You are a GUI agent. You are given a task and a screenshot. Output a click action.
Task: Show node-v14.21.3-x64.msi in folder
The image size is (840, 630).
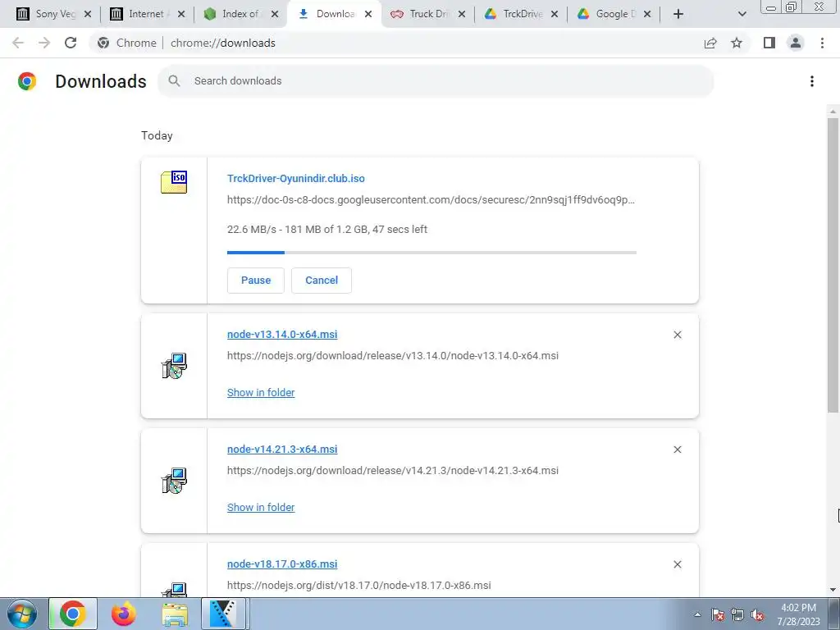coord(261,507)
